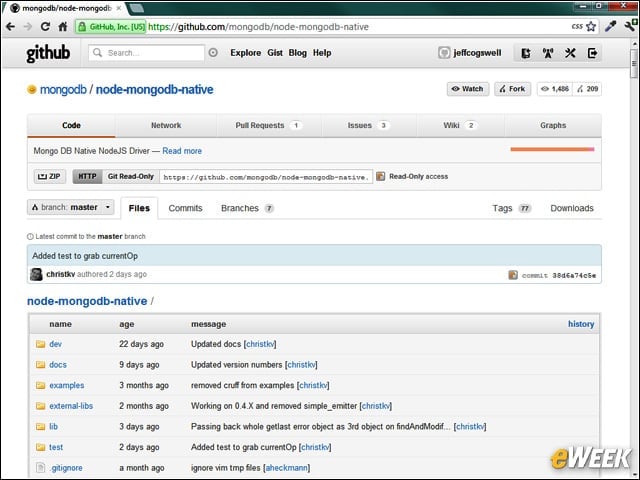This screenshot has height=480, width=640.
Task: Open the Graphs tab
Action: [x=553, y=125]
